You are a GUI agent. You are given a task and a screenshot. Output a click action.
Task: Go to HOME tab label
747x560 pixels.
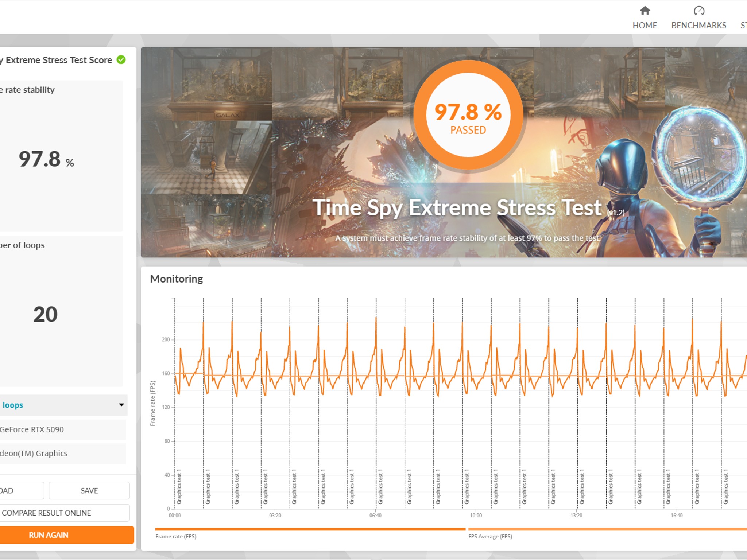pos(645,26)
